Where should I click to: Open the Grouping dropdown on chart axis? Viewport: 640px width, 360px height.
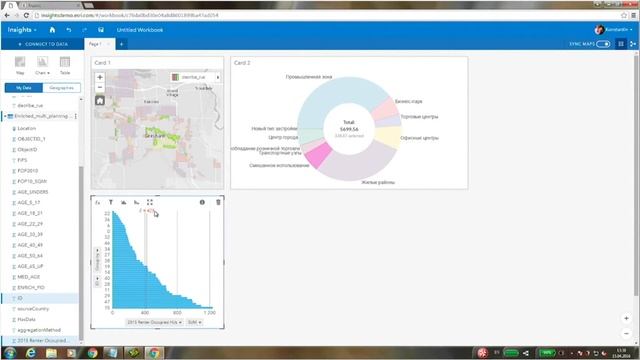coord(97,259)
